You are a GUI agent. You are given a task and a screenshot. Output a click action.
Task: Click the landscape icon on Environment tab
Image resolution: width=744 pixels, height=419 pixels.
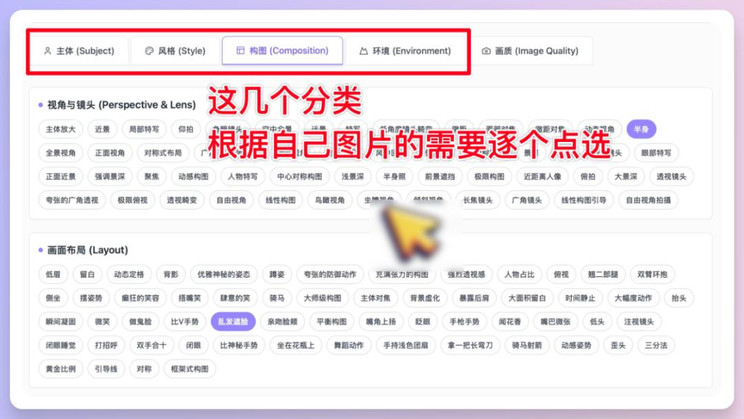coord(363,51)
